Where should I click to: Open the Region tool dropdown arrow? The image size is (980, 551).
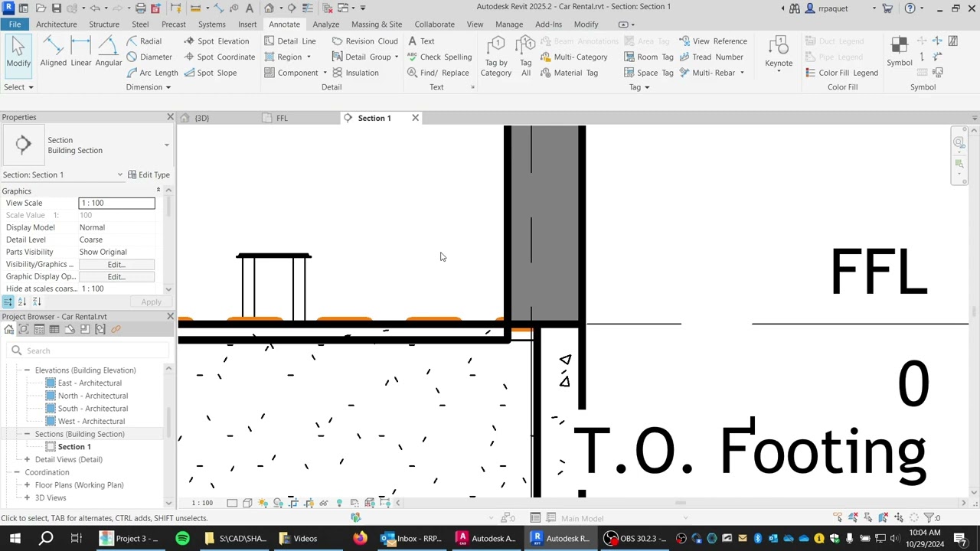coord(309,57)
